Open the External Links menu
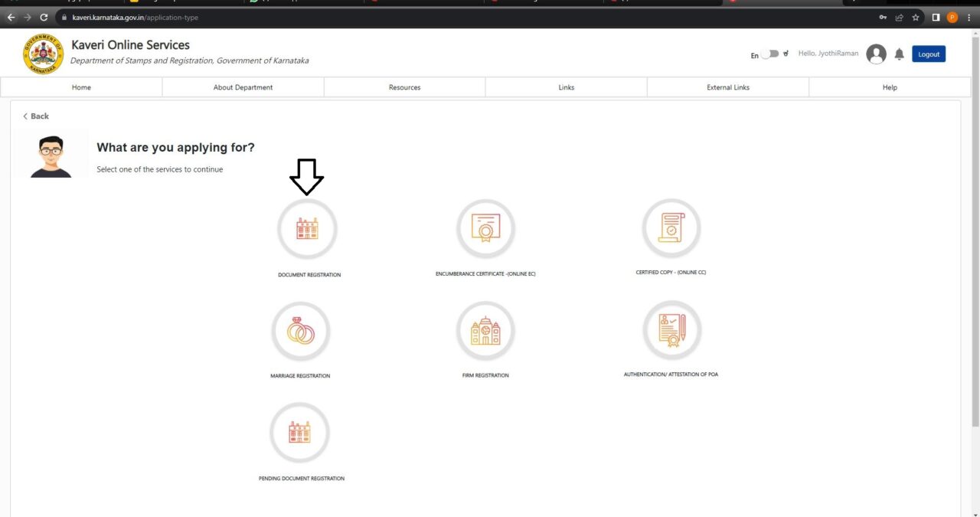 click(727, 87)
